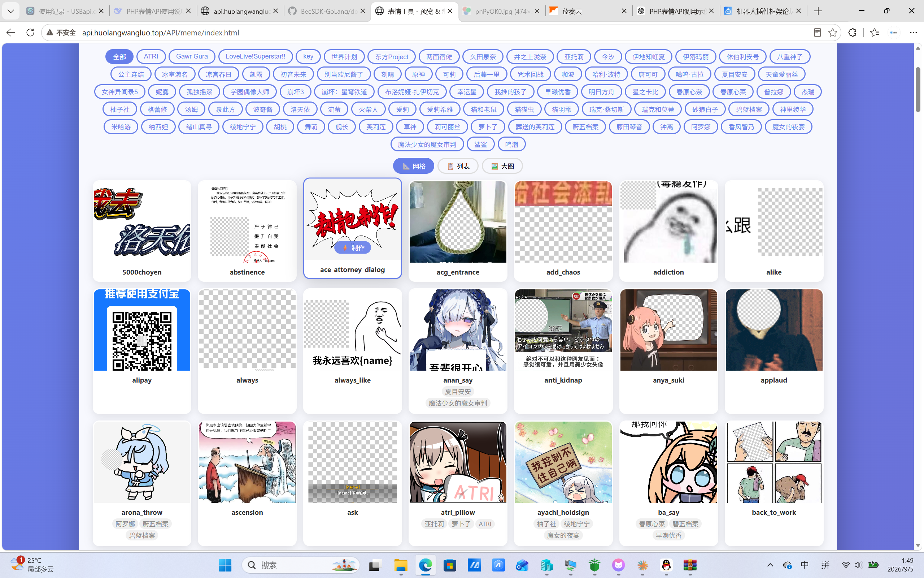Open Task View from taskbar

pyautogui.click(x=376, y=565)
